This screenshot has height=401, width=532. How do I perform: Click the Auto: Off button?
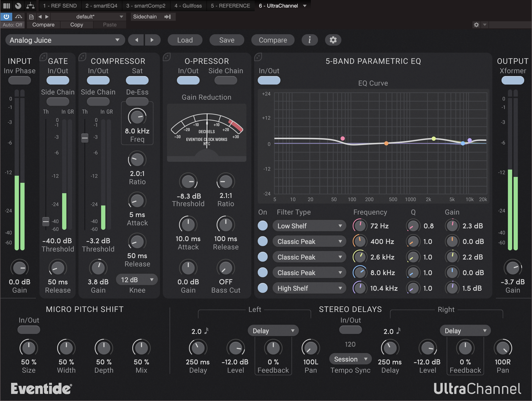point(12,25)
